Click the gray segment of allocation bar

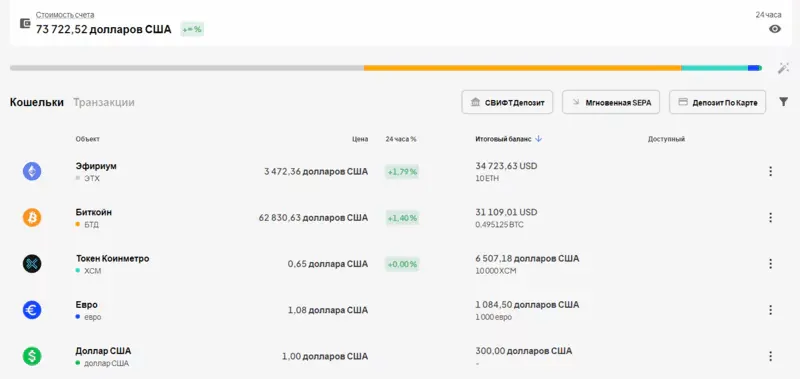[x=187, y=68]
